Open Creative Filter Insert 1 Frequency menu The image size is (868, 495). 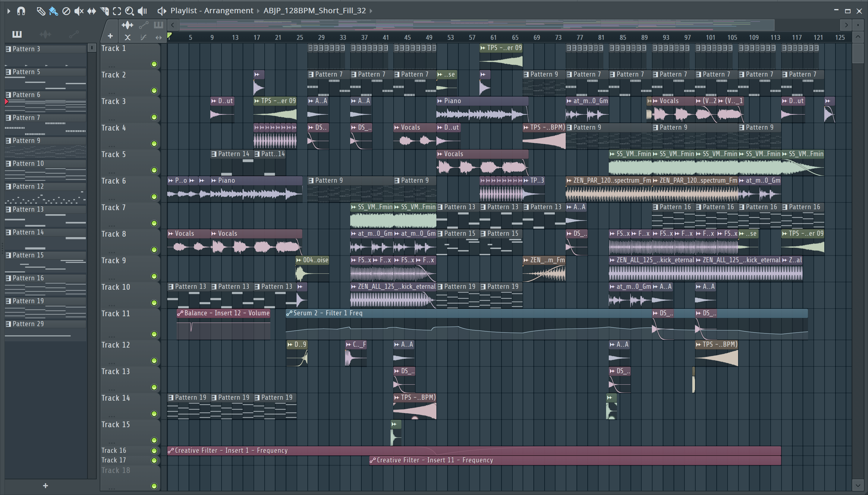[171, 450]
